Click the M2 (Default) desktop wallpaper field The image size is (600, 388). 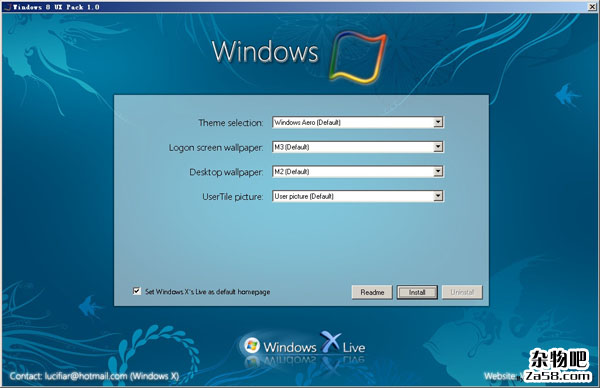click(358, 171)
